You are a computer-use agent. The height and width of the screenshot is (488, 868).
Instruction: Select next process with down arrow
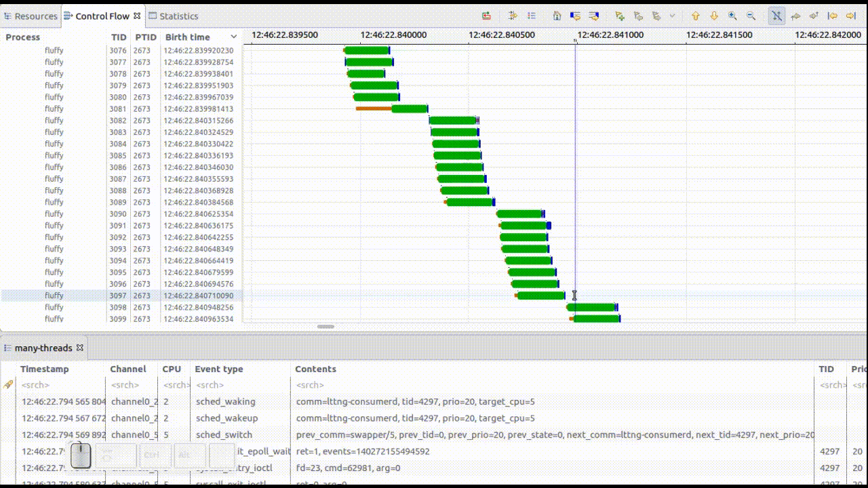pos(714,16)
